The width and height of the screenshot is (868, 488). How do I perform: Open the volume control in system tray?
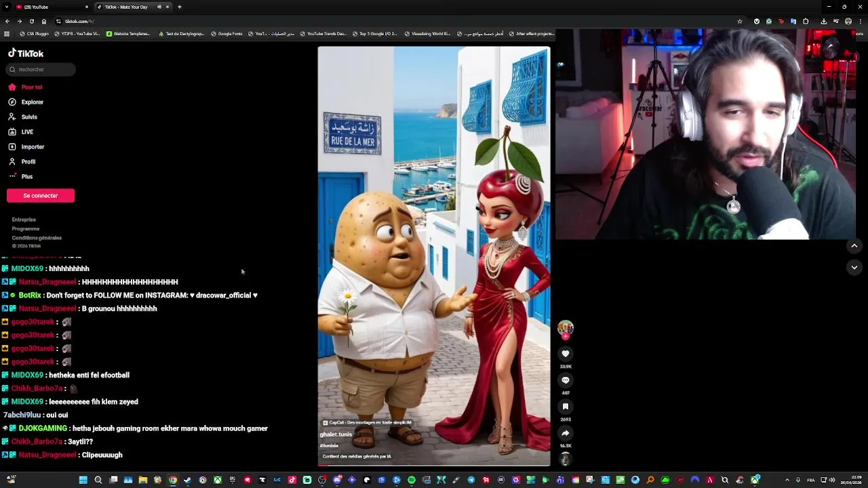pyautogui.click(x=832, y=480)
